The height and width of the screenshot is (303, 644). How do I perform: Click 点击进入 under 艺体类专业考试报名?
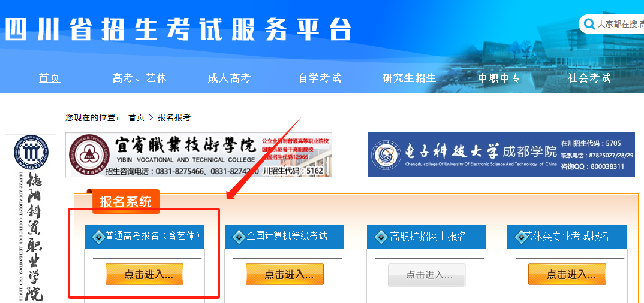(567, 274)
